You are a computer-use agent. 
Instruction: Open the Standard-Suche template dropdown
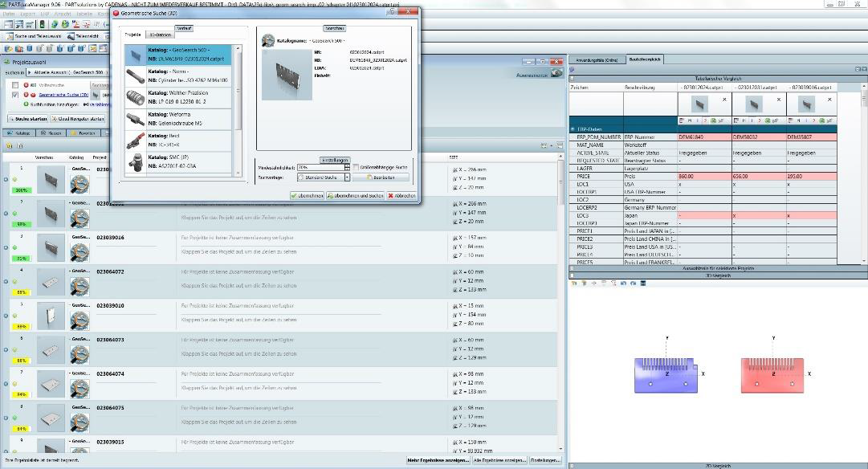347,177
